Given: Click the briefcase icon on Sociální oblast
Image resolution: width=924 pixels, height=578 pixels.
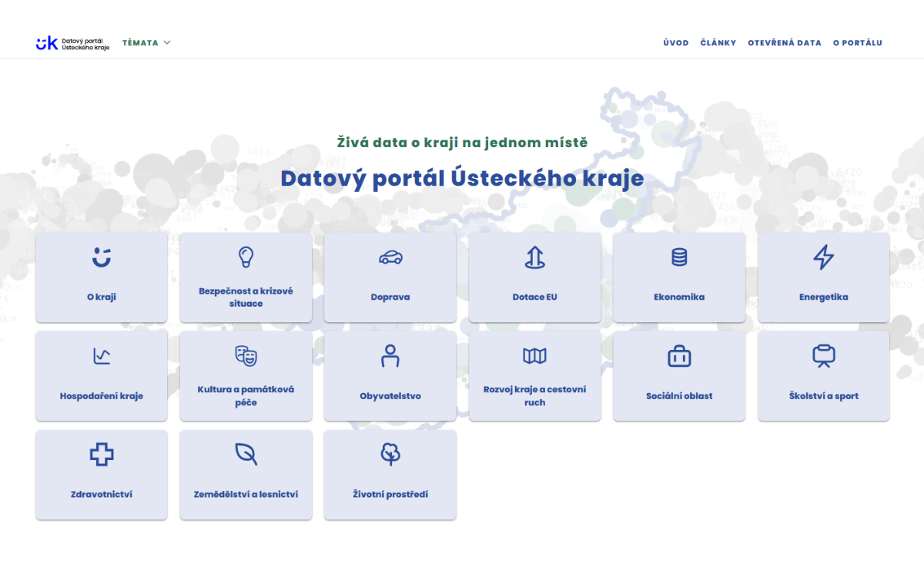Looking at the screenshot, I should coord(678,356).
